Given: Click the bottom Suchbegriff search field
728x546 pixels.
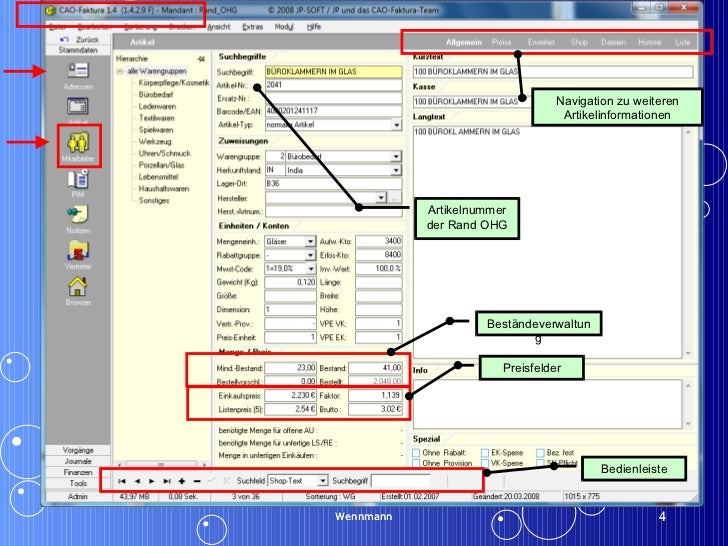Looking at the screenshot, I should coord(402,481).
